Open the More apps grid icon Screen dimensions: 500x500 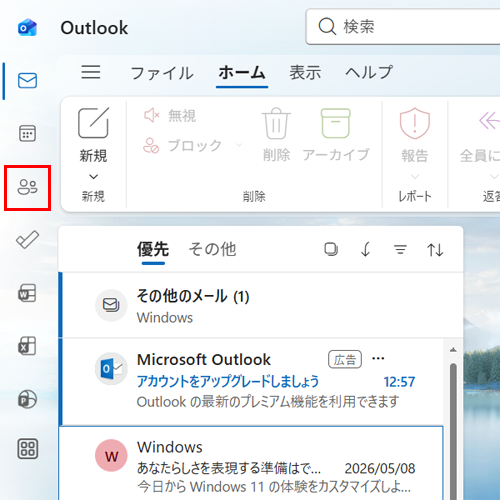[x=27, y=449]
